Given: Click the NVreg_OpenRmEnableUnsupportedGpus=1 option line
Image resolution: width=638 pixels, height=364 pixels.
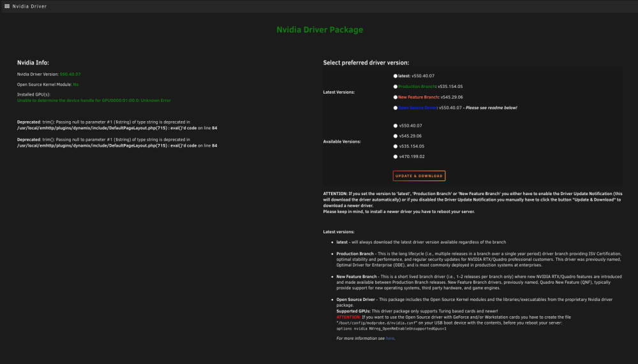Looking at the screenshot, I should coord(392,328).
